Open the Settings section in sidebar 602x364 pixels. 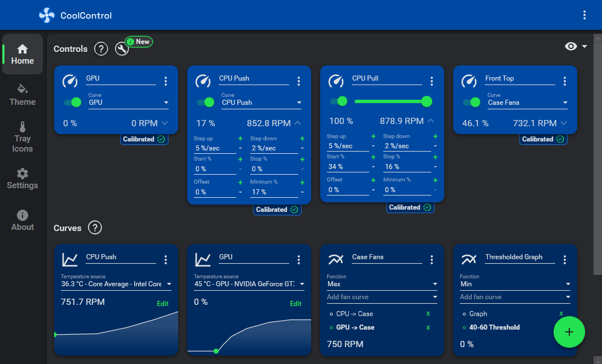(23, 179)
